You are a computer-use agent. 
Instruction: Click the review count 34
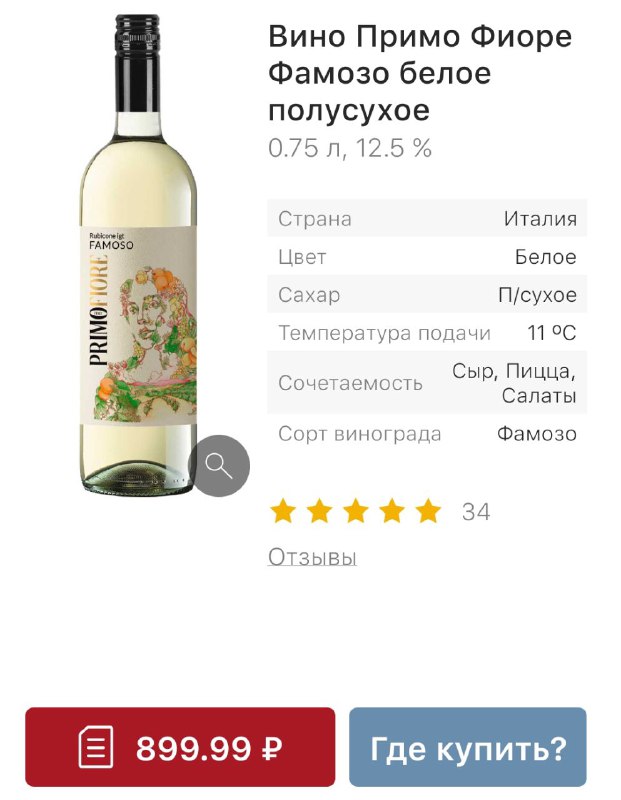click(476, 512)
